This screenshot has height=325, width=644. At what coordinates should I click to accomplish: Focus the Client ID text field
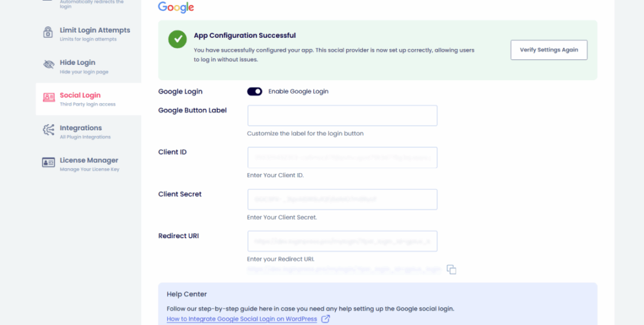[342, 157]
